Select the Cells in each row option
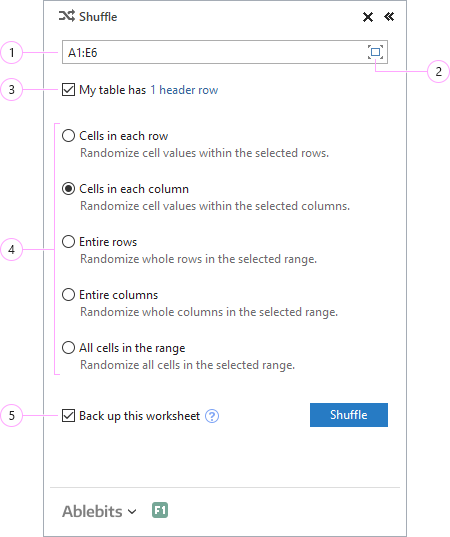 68,136
